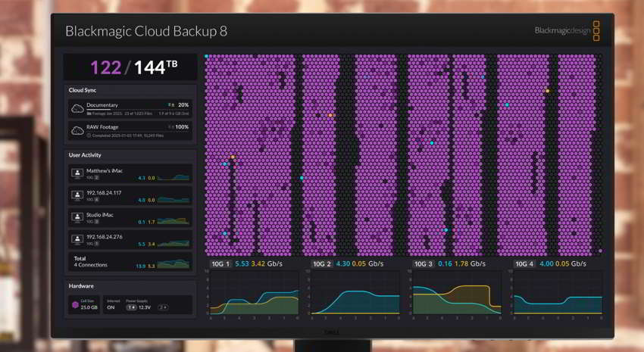
Task: Click Total connections mini throughput sparkline
Action: point(174,264)
